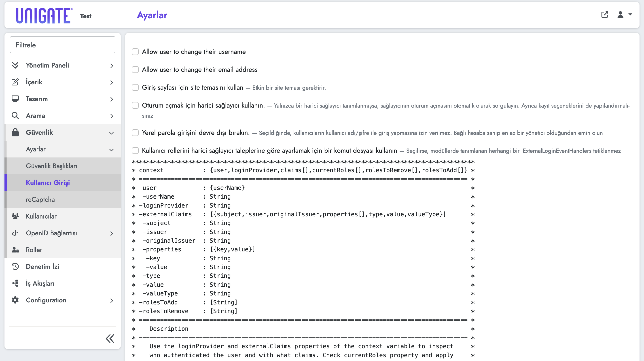Click 'Etkin bir site teması gerektirir.' hint

pos(289,88)
